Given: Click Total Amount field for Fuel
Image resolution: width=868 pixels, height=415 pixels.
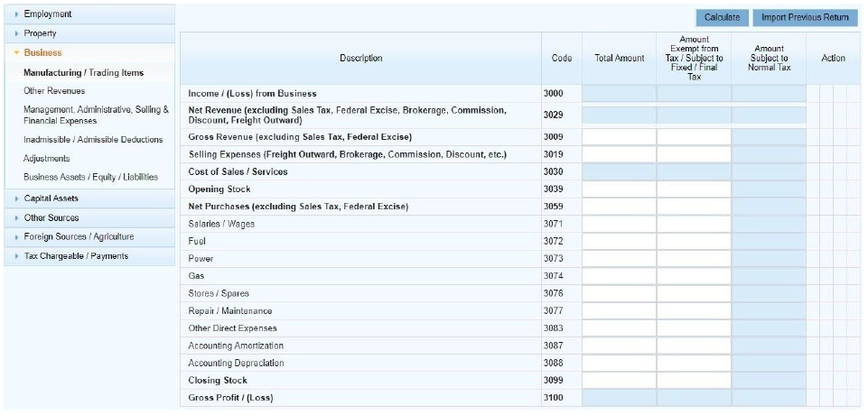Looking at the screenshot, I should 619,242.
